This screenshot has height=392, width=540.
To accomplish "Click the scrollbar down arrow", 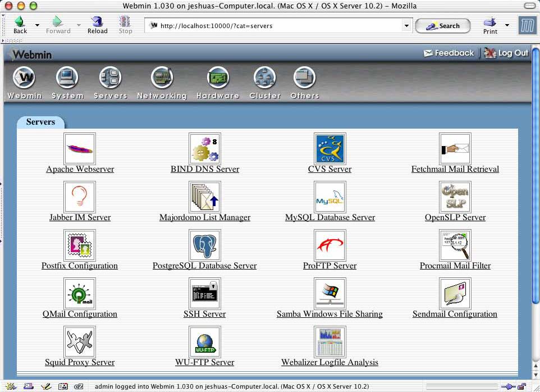I will pyautogui.click(x=536, y=375).
